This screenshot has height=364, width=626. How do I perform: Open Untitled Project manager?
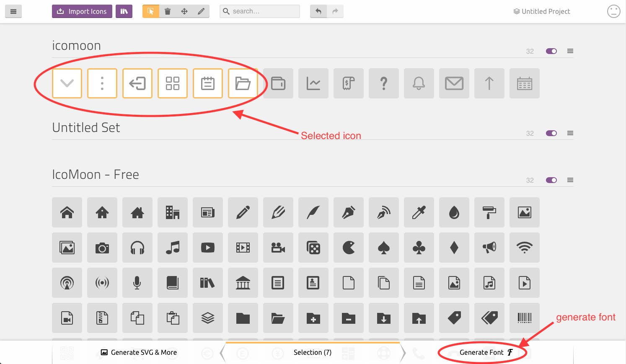(542, 11)
